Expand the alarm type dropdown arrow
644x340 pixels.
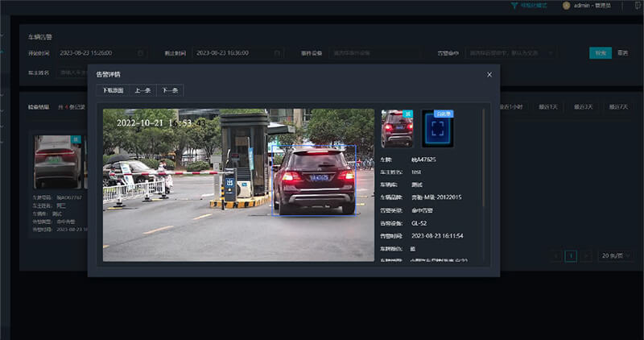pos(551,53)
